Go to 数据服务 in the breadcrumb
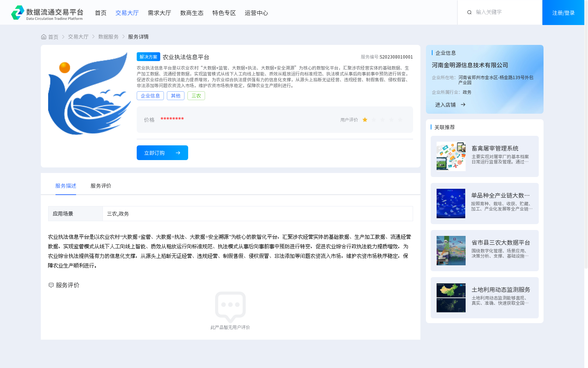The width and height of the screenshot is (588, 368). (108, 37)
